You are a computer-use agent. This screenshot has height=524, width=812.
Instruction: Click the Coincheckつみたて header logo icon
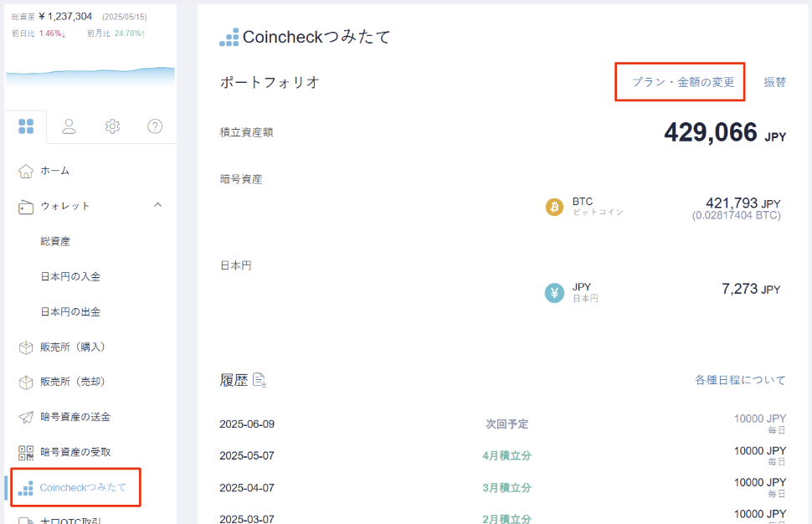click(229, 38)
